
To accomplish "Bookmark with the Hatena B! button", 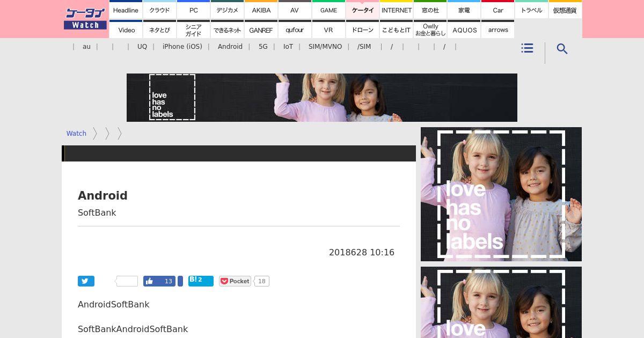I will coord(201,281).
